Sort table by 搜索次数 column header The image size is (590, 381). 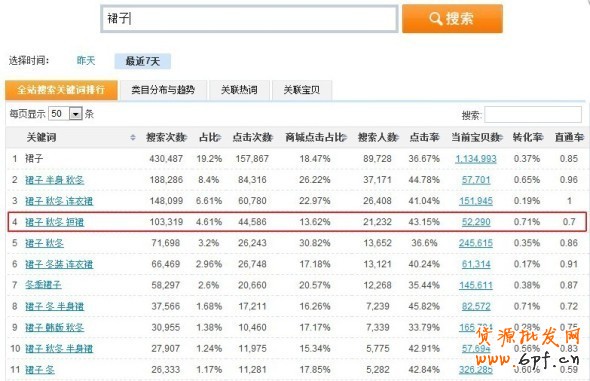coord(166,138)
